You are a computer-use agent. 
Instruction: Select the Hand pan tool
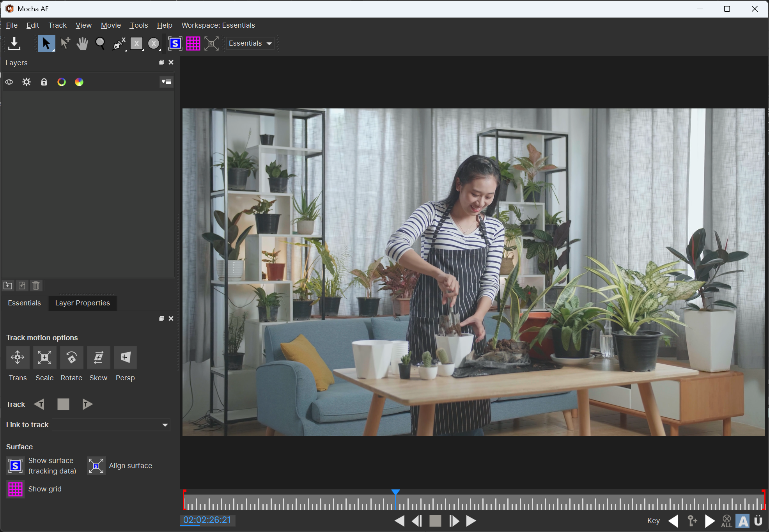82,43
